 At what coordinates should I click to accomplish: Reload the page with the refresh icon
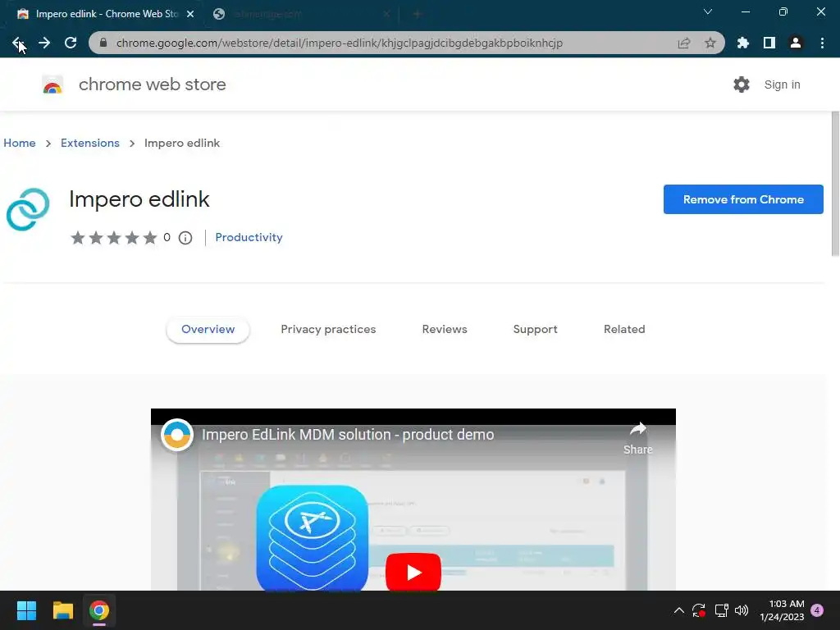click(x=71, y=43)
